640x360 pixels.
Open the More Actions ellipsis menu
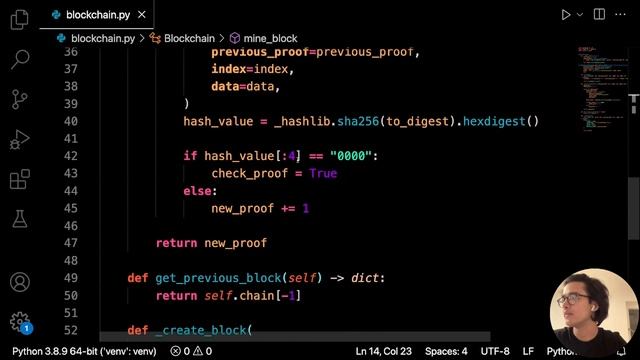(620, 14)
